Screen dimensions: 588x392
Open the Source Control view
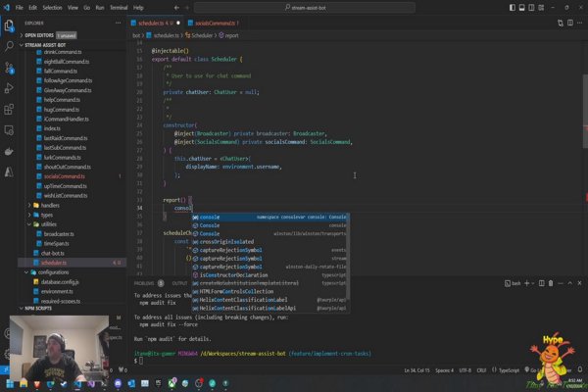tap(9, 68)
